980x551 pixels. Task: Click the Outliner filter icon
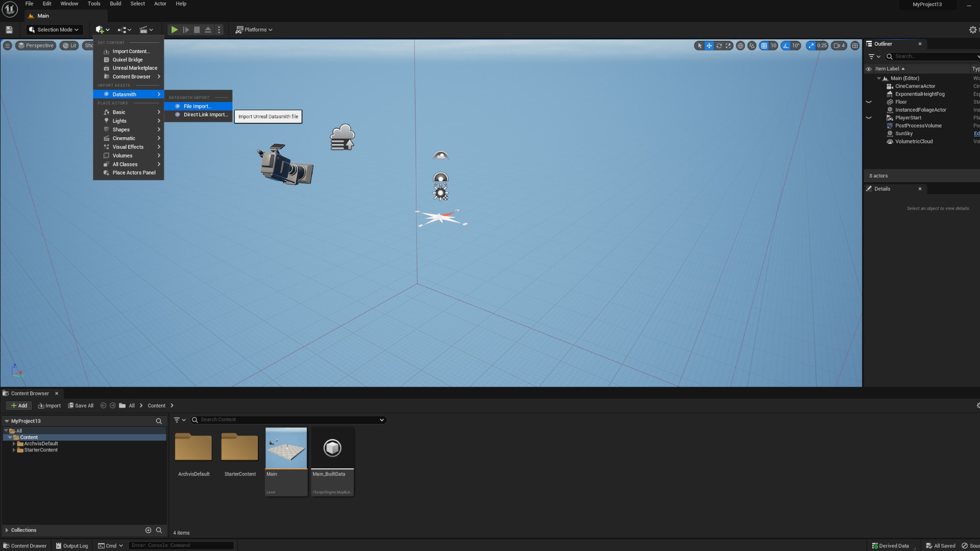tap(872, 57)
